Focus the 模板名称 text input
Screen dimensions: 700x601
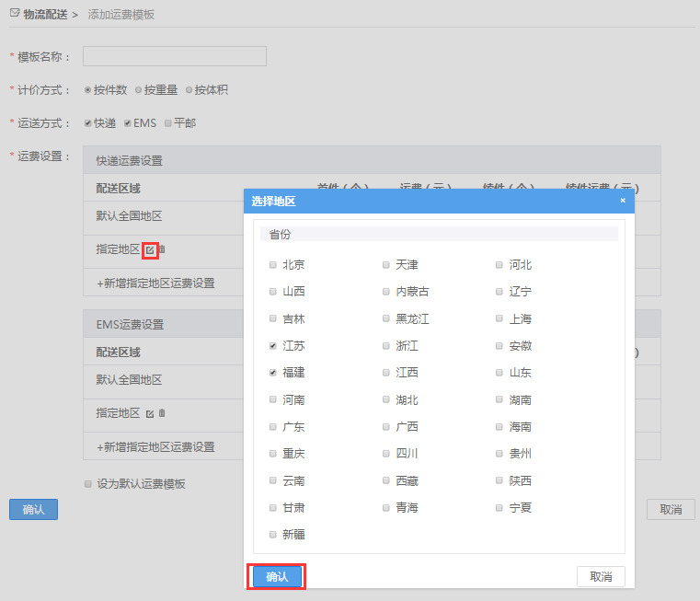click(x=174, y=57)
